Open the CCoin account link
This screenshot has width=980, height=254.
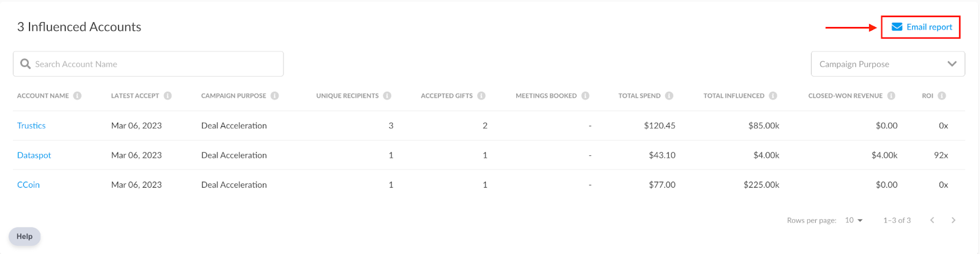coord(28,185)
